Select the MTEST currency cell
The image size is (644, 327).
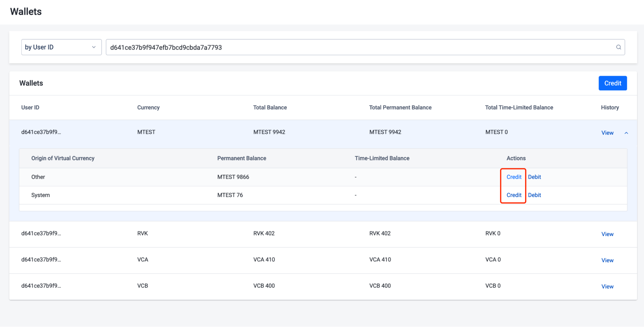click(146, 132)
